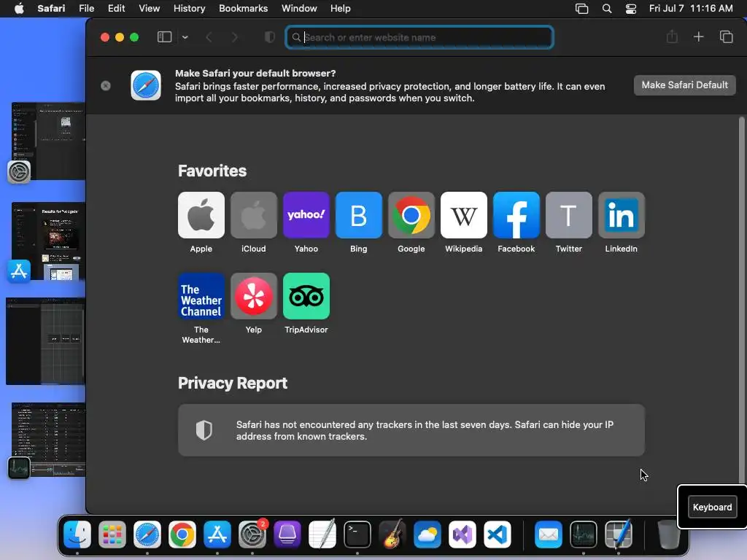Open the Yahoo favorite

tap(306, 215)
